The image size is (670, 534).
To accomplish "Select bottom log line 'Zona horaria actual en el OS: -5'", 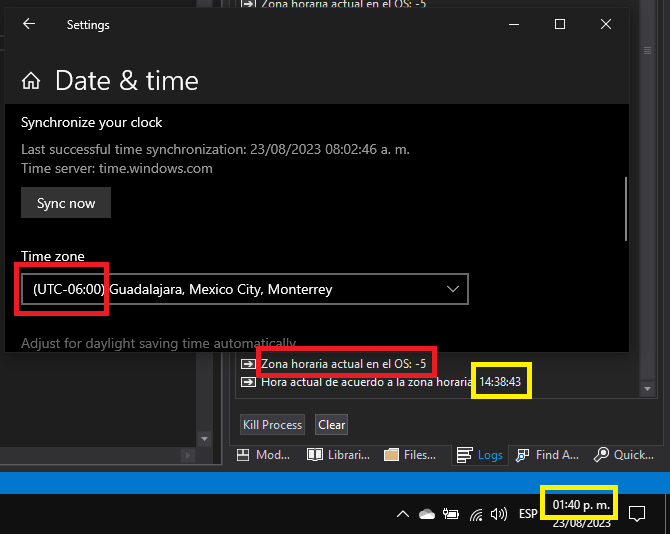I will pyautogui.click(x=344, y=364).
